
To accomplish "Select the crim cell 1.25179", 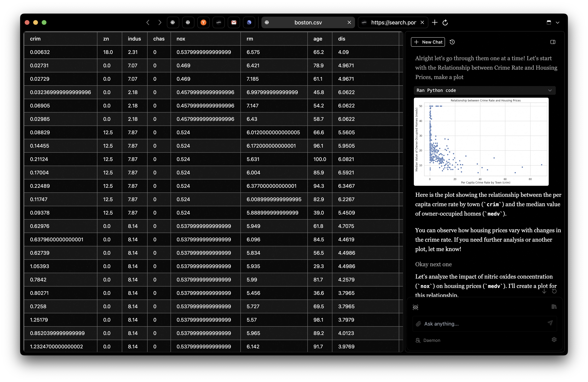I will (x=60, y=320).
